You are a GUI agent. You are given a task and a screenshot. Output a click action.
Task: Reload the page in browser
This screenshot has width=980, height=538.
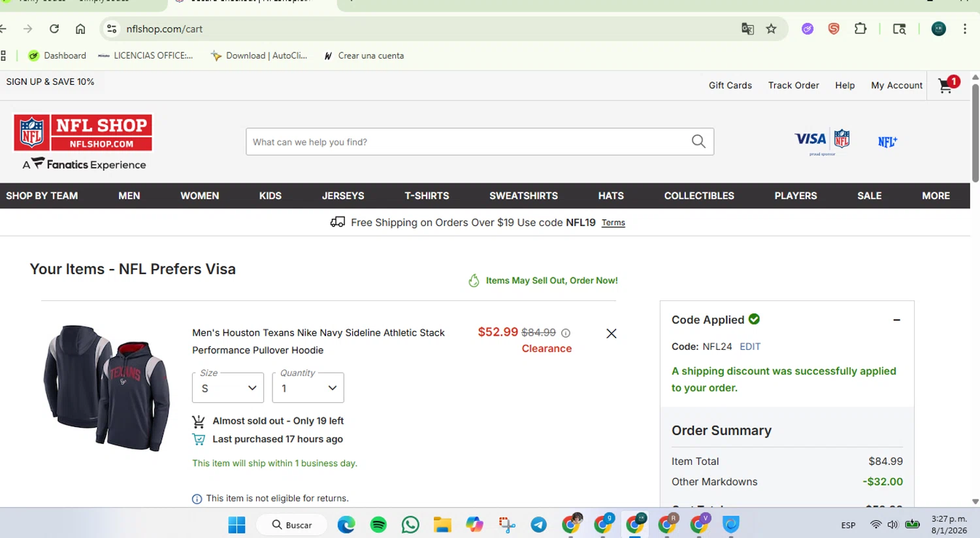point(54,29)
